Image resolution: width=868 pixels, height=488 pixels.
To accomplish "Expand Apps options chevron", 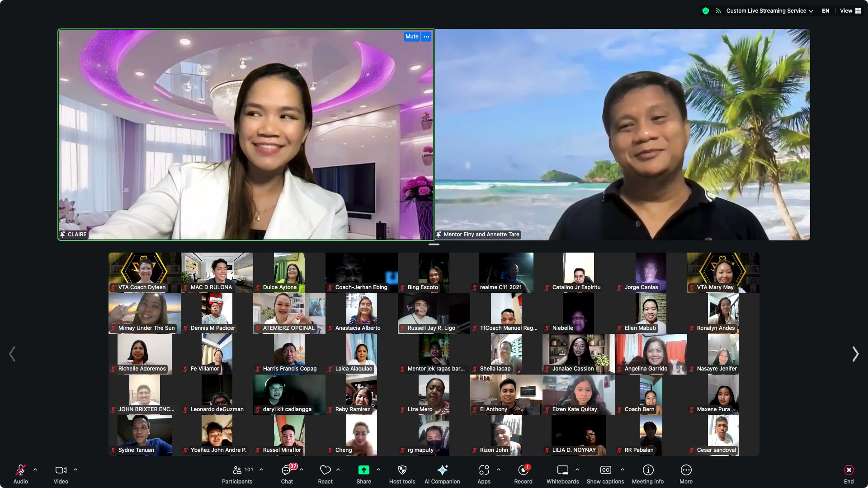I will coord(499,470).
